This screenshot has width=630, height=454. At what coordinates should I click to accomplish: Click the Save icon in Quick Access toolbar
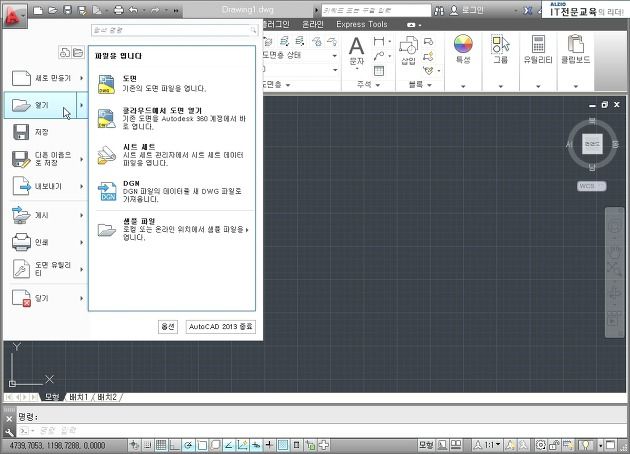pyautogui.click(x=68, y=10)
